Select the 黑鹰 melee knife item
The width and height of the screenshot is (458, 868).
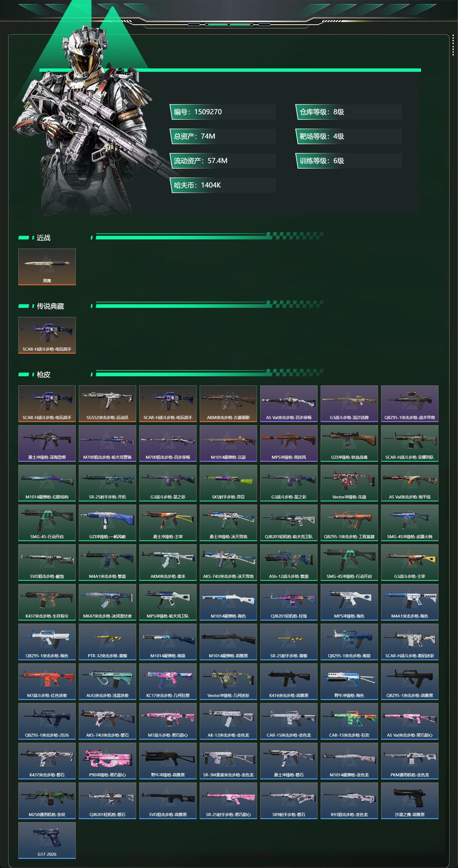(47, 267)
